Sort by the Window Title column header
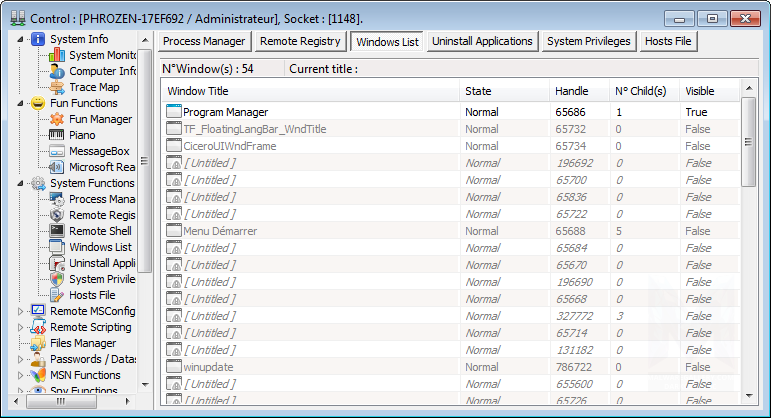Screen dimensions: 771x418 coord(204,91)
